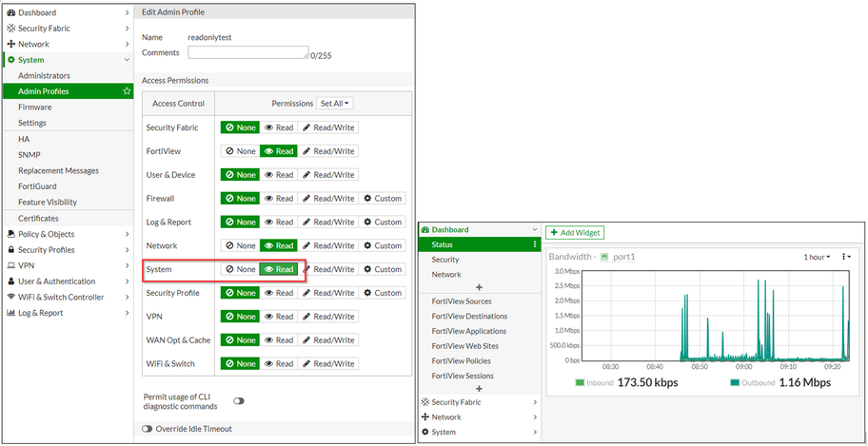The width and height of the screenshot is (868, 446).
Task: Expand Dashboard menu in left window
Action: [127, 12]
